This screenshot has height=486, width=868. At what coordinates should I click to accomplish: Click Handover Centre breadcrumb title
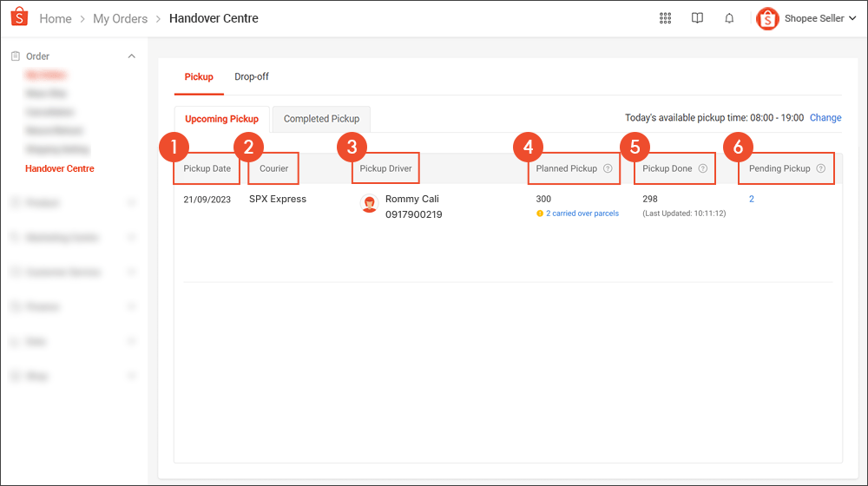point(214,18)
